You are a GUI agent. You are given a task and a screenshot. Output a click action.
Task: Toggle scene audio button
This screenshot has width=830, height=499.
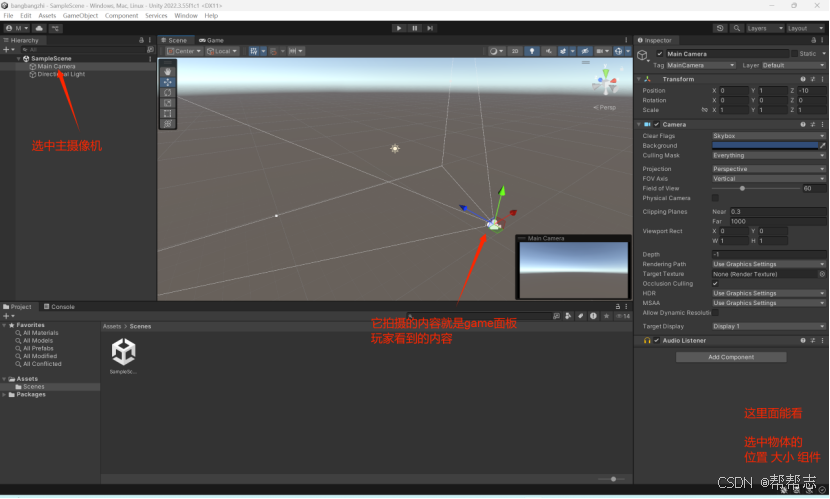pos(548,51)
